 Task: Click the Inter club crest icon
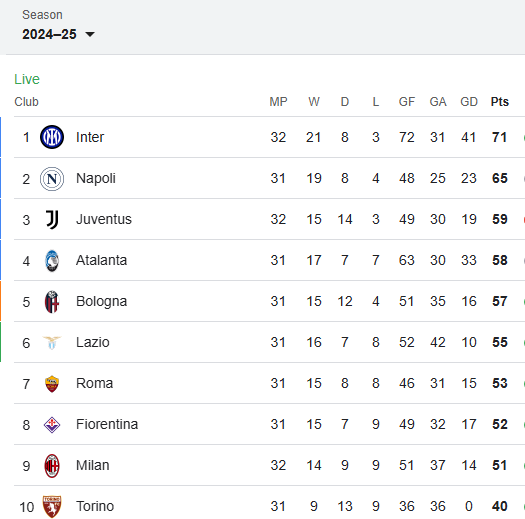[52, 137]
